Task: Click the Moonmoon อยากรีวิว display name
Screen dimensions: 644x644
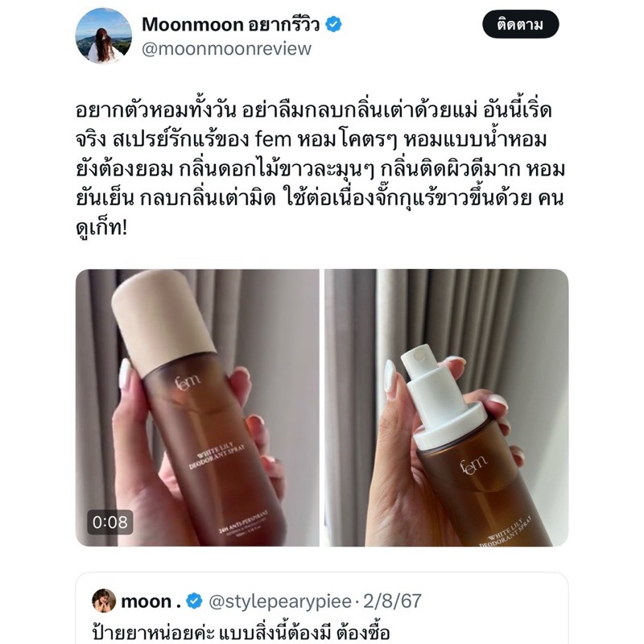Action: tap(230, 24)
